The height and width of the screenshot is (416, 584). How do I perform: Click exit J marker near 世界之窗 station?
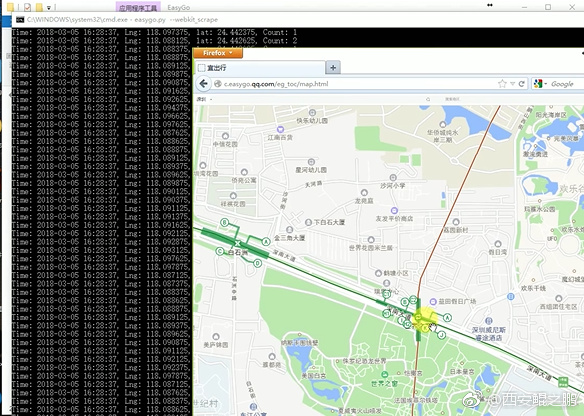pos(441,335)
